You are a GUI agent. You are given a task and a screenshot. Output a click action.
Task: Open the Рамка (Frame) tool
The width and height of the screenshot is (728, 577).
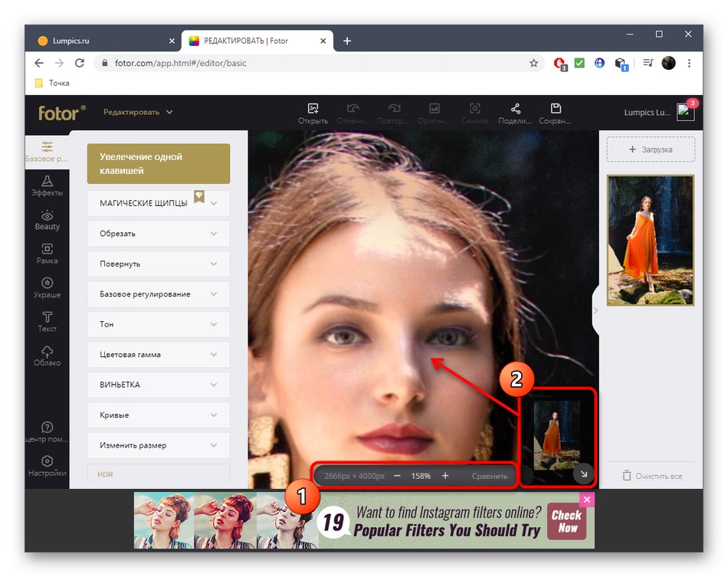click(x=47, y=253)
